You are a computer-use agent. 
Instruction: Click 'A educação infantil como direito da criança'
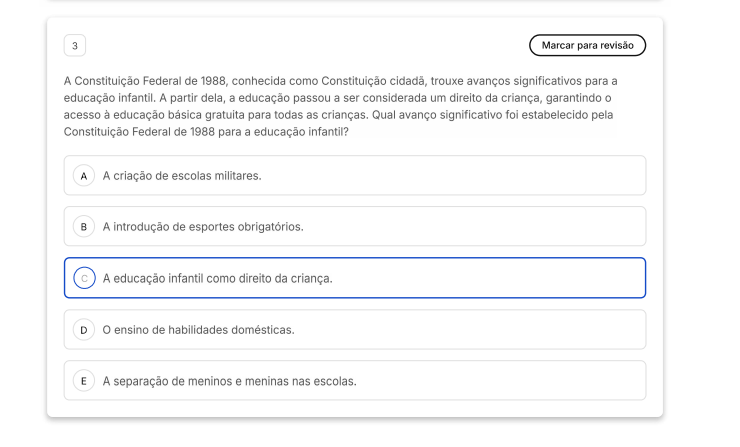(217, 278)
